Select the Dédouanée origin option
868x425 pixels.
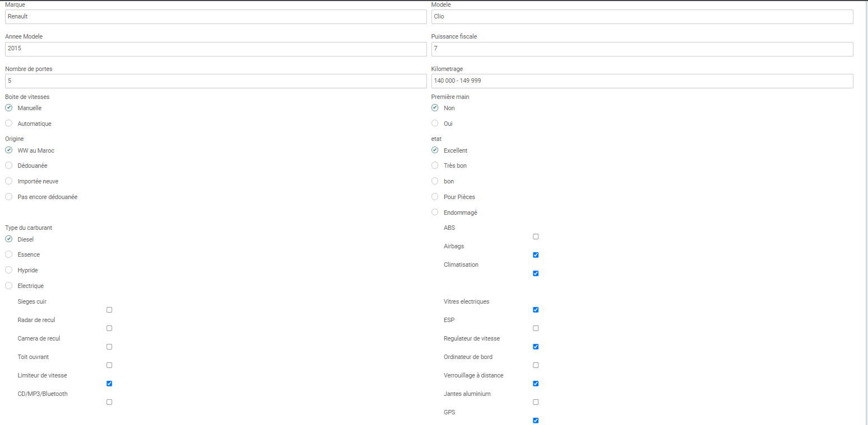click(8, 165)
